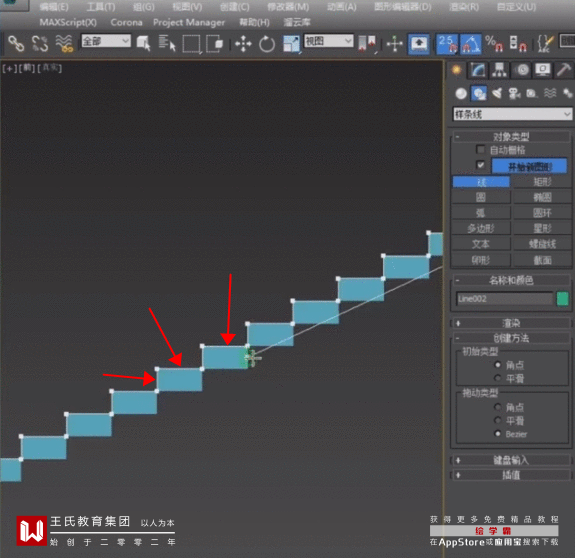Open 全部 selection filter dropdown
The width and height of the screenshot is (575, 558).
[106, 41]
